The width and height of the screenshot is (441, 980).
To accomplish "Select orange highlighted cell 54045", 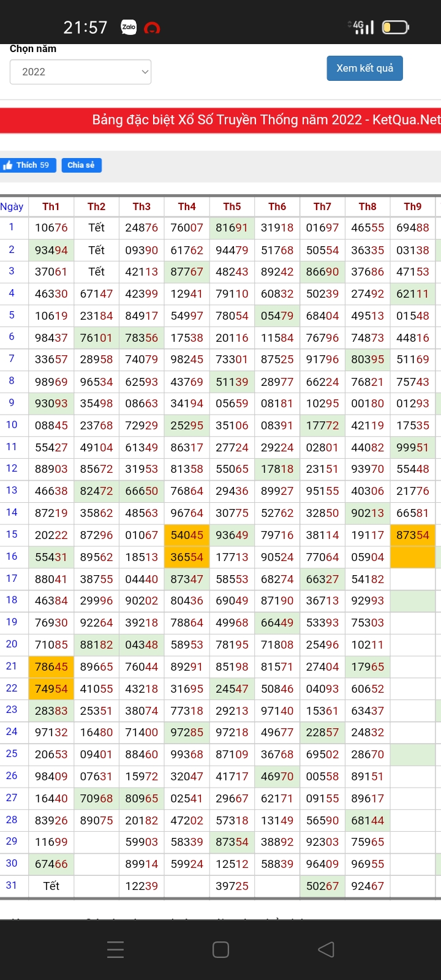I will click(187, 535).
